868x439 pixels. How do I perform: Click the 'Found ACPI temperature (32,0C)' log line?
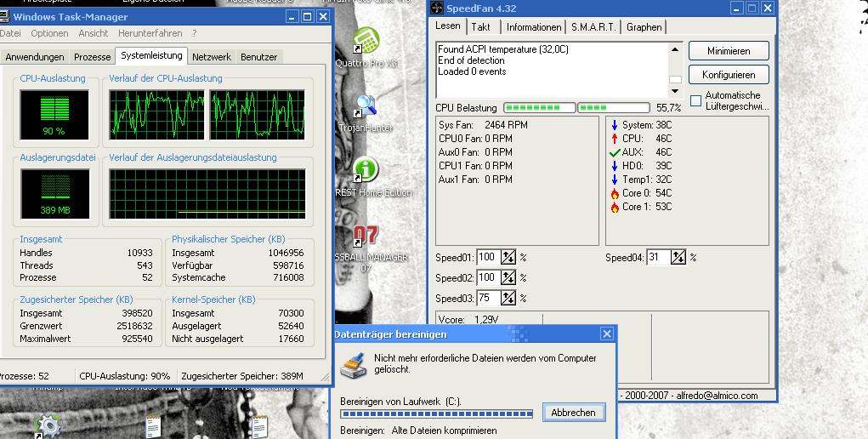(503, 49)
